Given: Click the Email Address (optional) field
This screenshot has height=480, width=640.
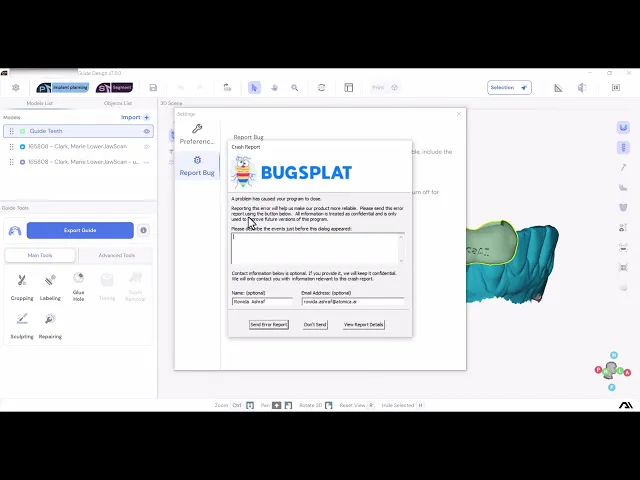Looking at the screenshot, I should coord(353,302).
